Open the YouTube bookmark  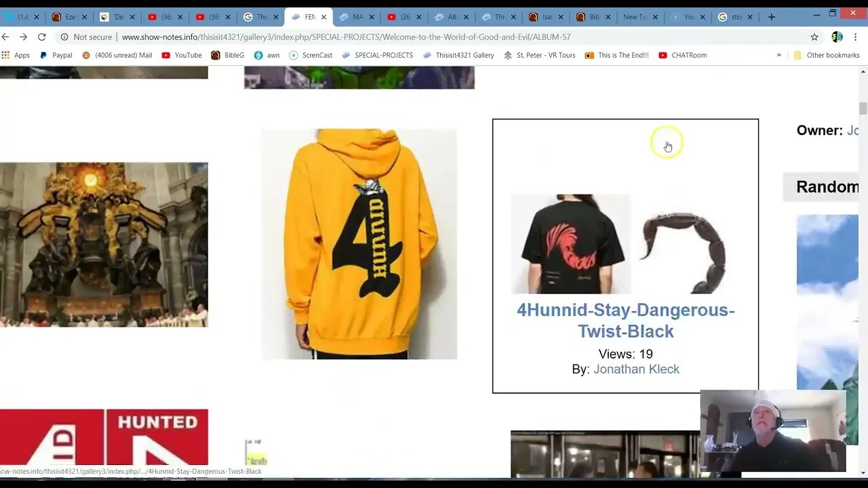coord(182,55)
